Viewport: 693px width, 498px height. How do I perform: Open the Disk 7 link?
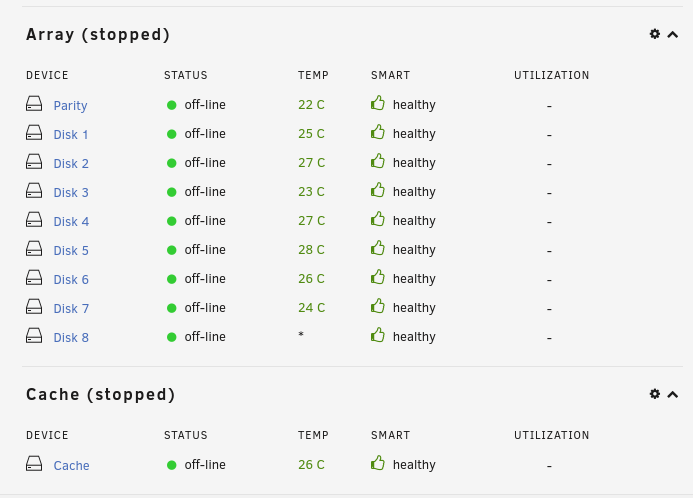71,309
